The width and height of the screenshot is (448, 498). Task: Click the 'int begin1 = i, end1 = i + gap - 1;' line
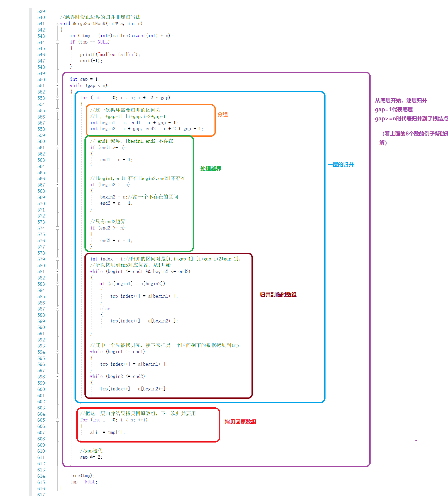[x=134, y=123]
